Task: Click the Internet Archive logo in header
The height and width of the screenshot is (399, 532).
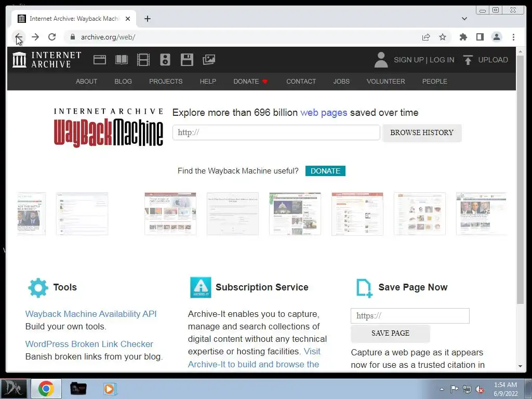Action: click(47, 60)
